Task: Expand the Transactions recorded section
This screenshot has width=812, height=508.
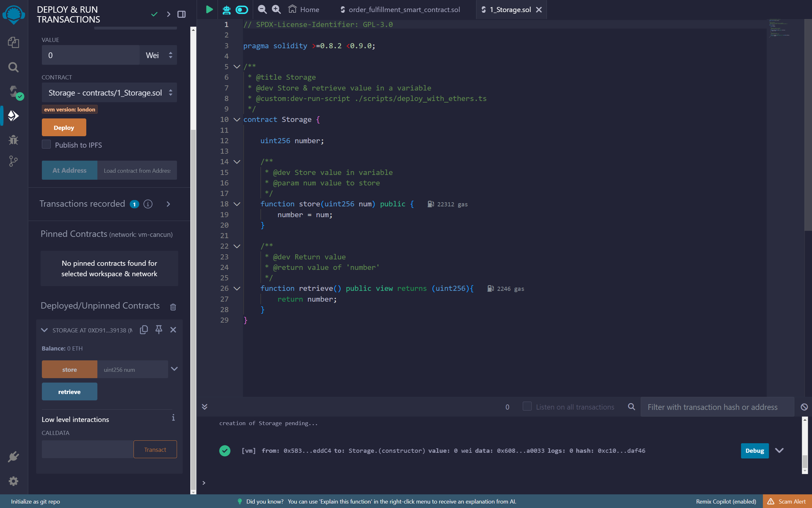Action: [x=168, y=204]
